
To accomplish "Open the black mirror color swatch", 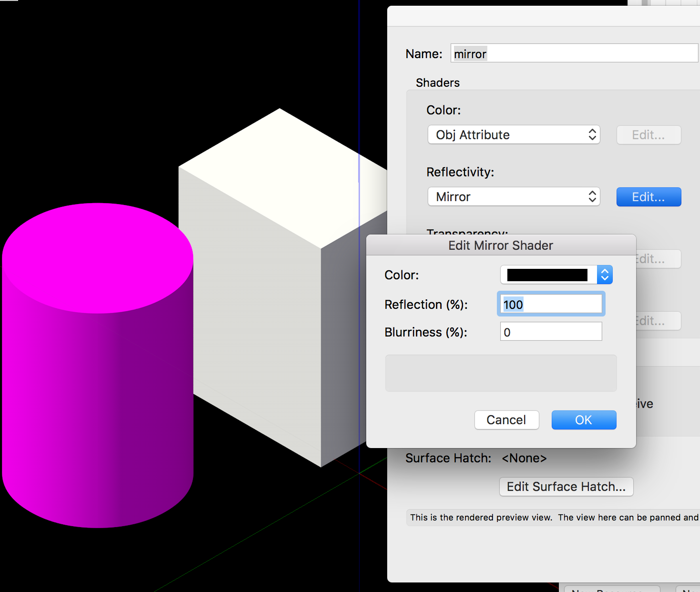I will click(x=547, y=275).
